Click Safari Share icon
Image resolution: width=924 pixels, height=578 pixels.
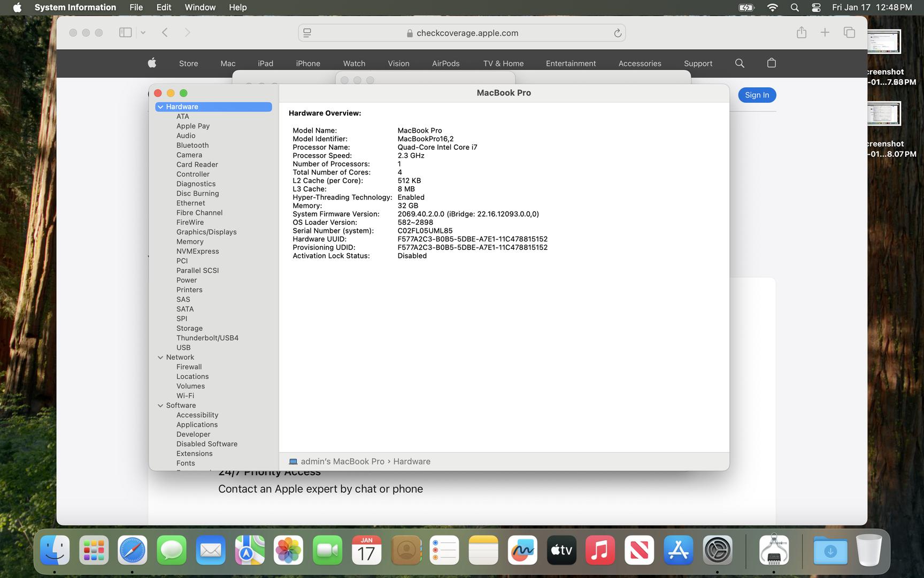[801, 33]
